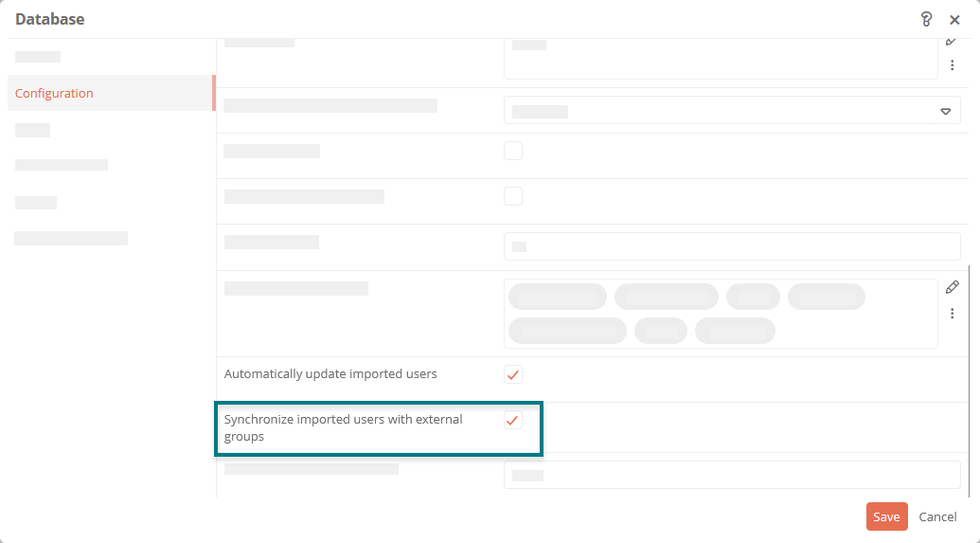Close the Database dialog with X

click(954, 20)
